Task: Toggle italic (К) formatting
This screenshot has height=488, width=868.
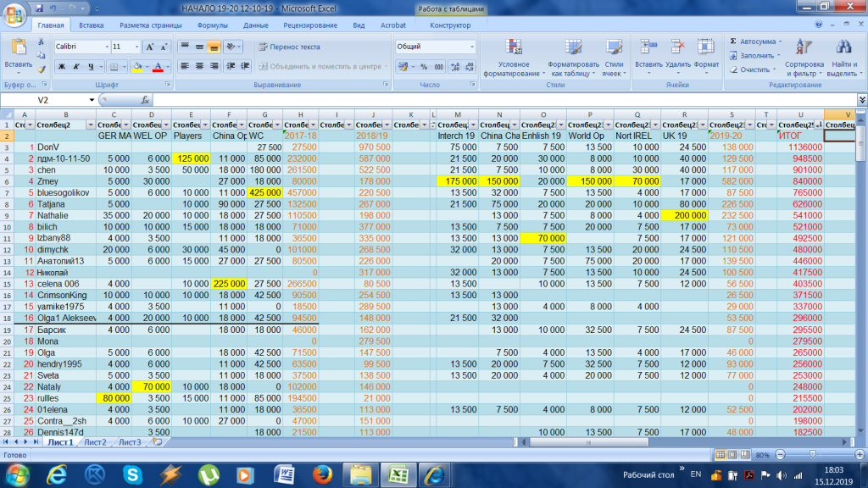Action: 76,66
